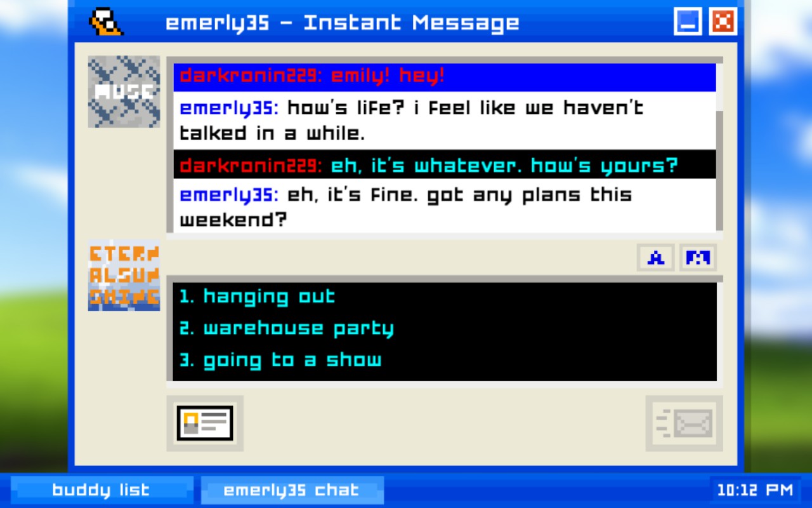Viewport: 812px width, 508px height.
Task: Select the blue letter A font button
Action: click(x=656, y=258)
